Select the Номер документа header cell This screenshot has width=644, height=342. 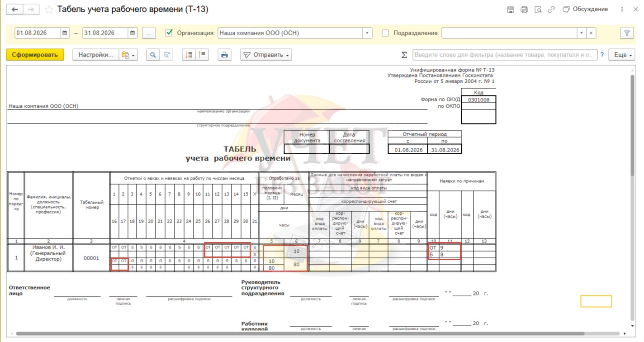click(307, 138)
